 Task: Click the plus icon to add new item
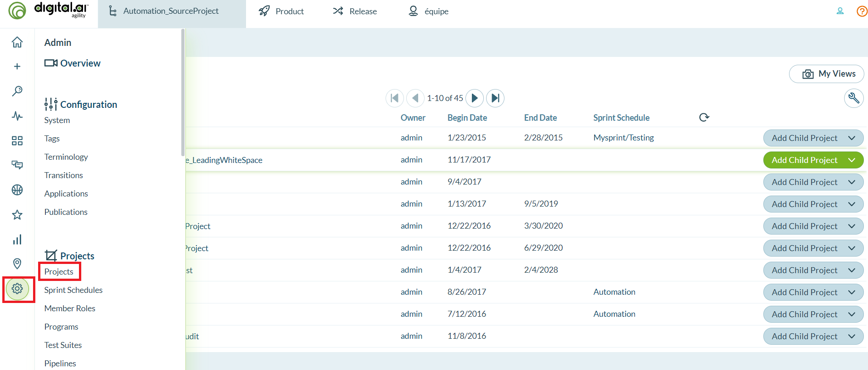[17, 67]
